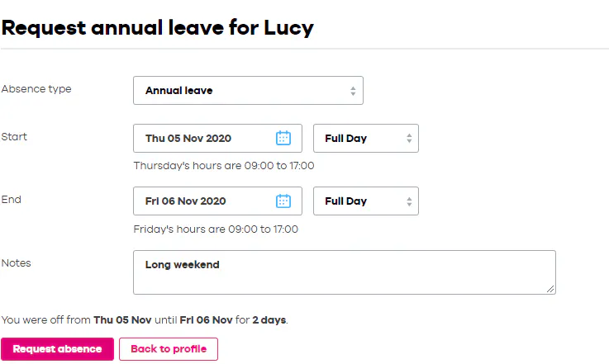Click the Absence type label
This screenshot has height=364, width=609.
pyautogui.click(x=36, y=89)
